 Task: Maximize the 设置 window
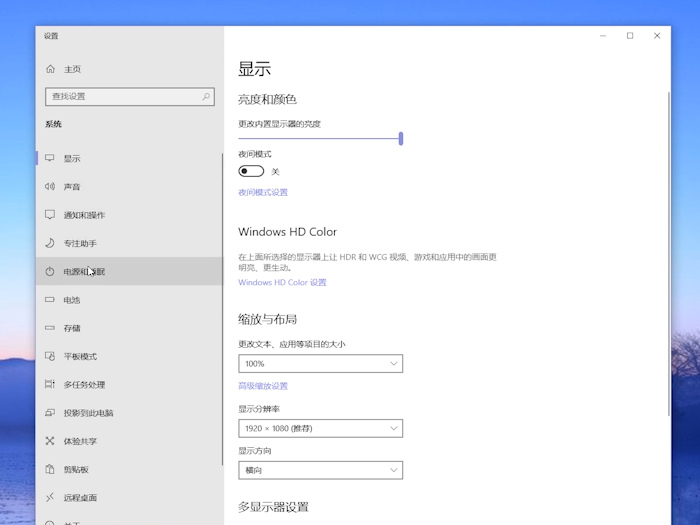click(630, 36)
